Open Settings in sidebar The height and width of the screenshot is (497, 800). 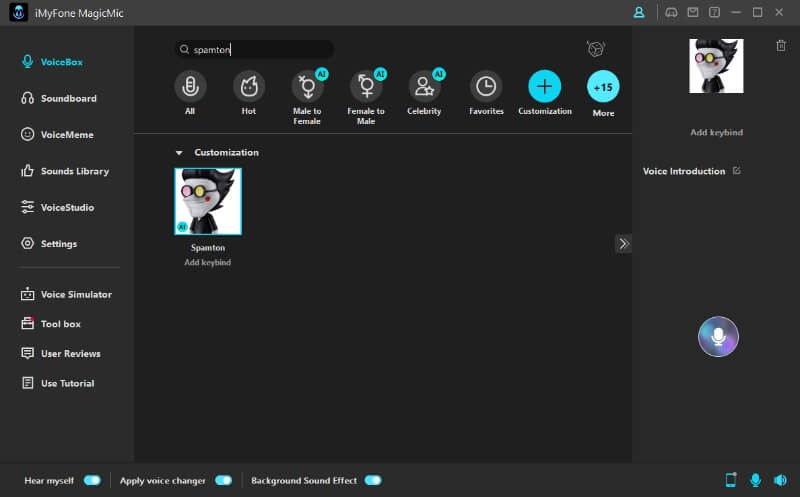tap(49, 243)
